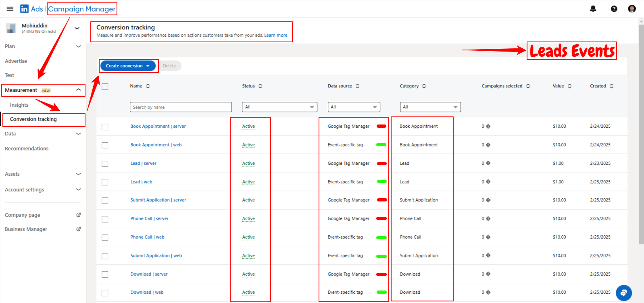Open Insights in the Measurement menu
Image resolution: width=644 pixels, height=303 pixels.
[x=19, y=105]
